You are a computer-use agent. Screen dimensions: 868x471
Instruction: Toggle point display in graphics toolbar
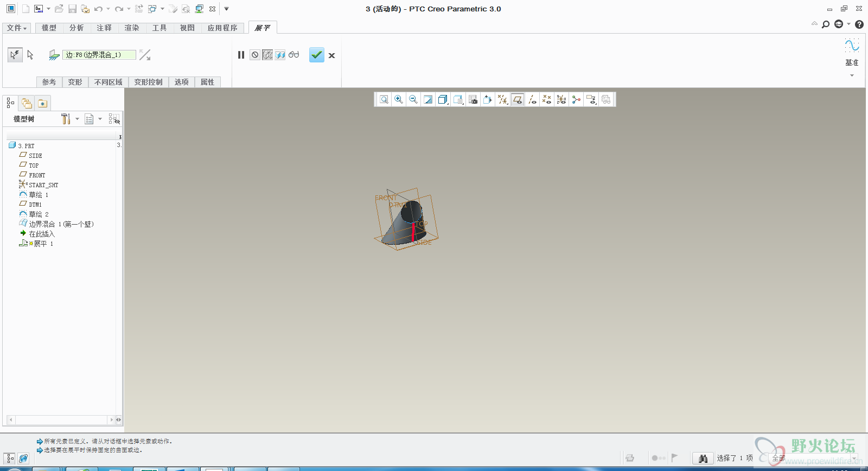coord(547,99)
